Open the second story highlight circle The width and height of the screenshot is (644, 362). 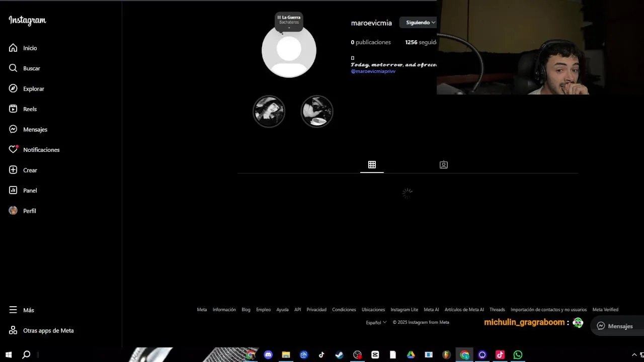(317, 111)
